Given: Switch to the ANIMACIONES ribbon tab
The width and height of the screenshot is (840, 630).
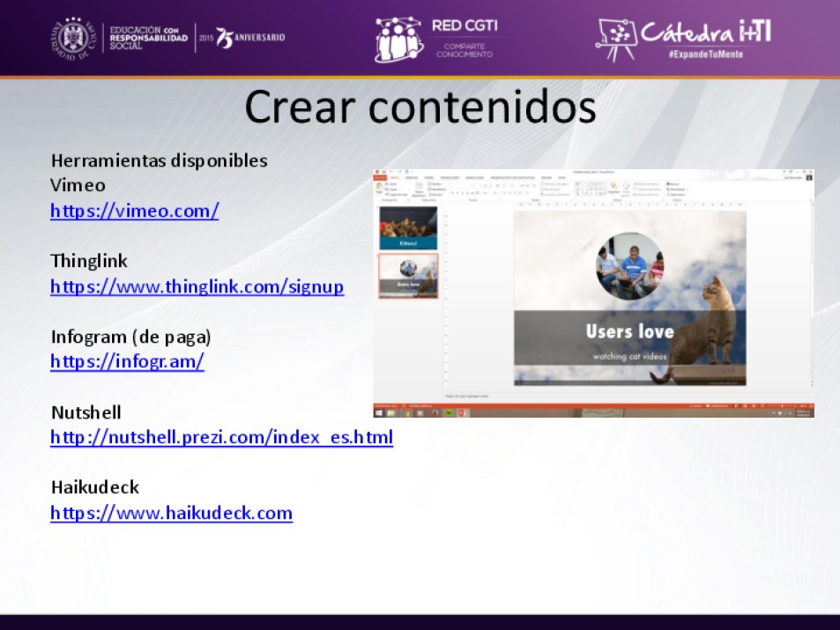Looking at the screenshot, I should [474, 177].
